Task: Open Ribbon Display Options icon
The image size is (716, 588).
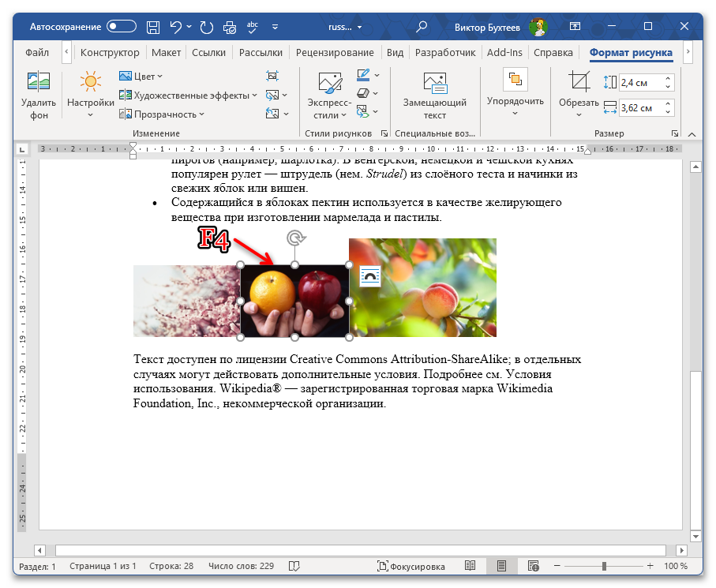Action: [575, 27]
